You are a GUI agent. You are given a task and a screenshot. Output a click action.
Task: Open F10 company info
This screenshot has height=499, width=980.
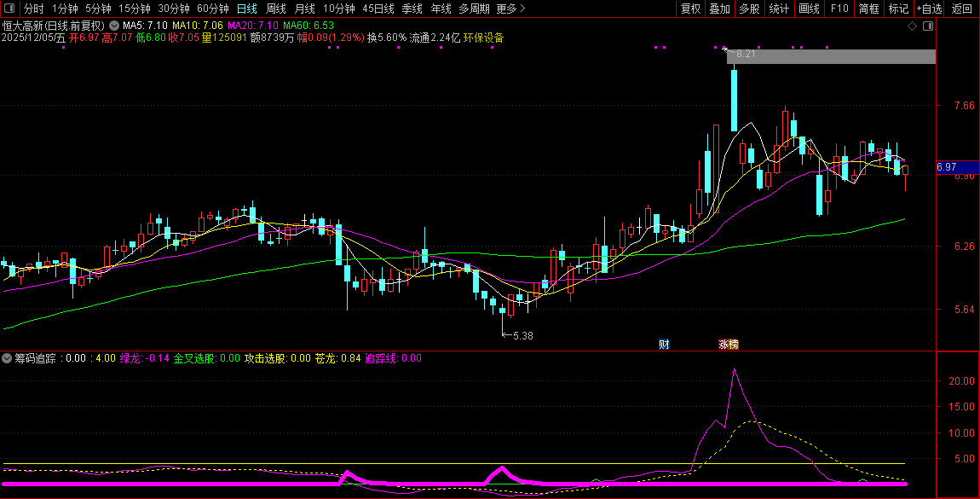tap(839, 9)
